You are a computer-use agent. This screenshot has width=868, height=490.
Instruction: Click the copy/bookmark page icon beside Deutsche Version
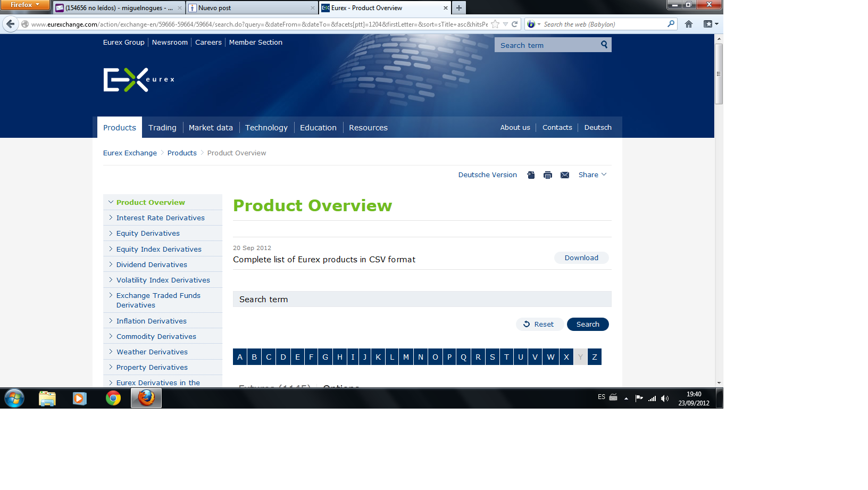click(x=531, y=175)
